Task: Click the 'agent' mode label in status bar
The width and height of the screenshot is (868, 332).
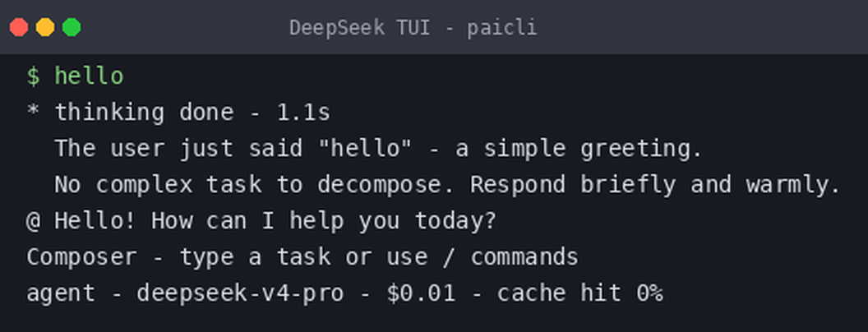Action: pyautogui.click(x=61, y=294)
